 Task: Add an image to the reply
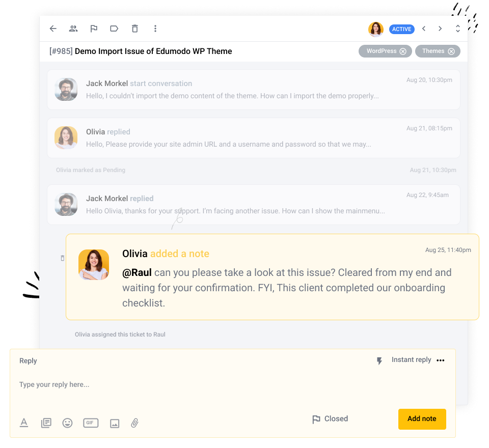pos(114,423)
